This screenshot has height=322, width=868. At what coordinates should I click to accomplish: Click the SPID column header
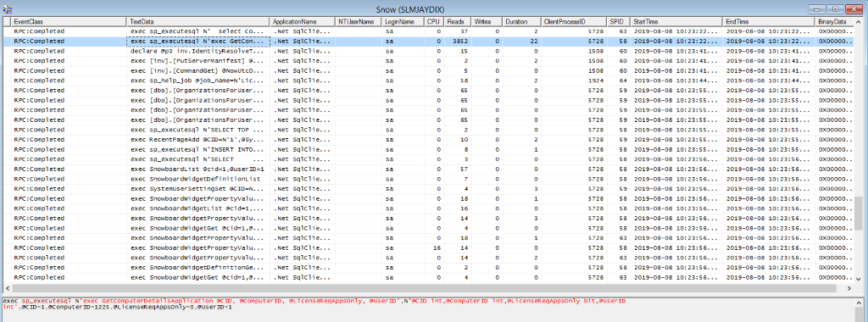[618, 21]
